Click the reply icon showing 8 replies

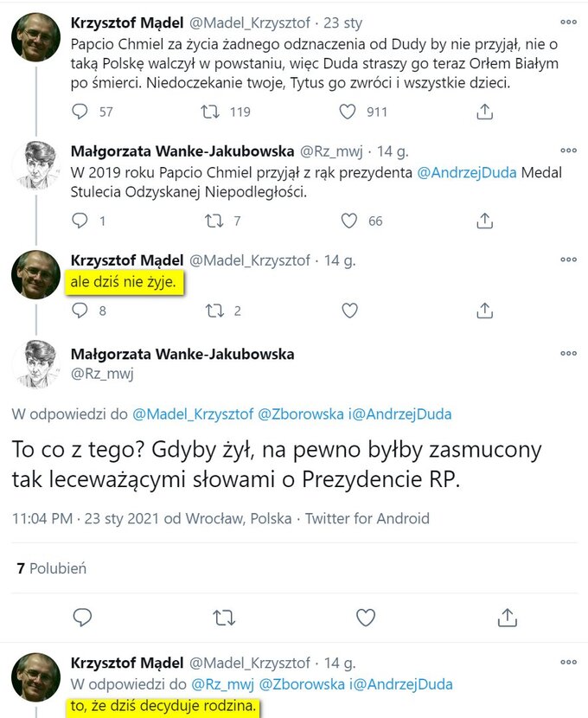[80, 310]
